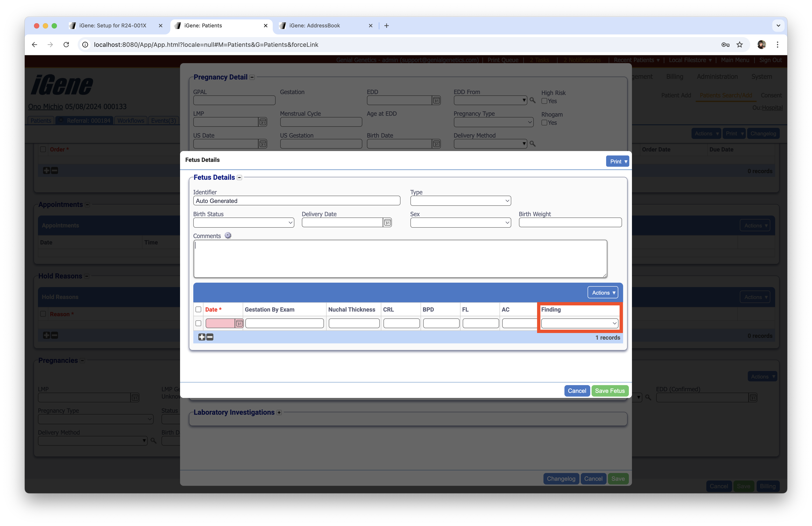Image resolution: width=812 pixels, height=526 pixels.
Task: Select the first exam row checkbox
Action: pos(198,323)
